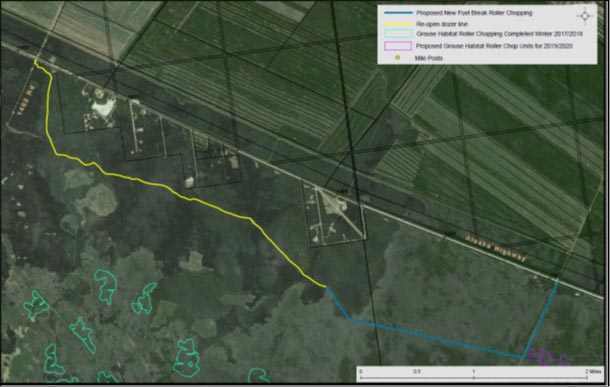Image resolution: width=610 pixels, height=387 pixels.
Task: Click the purple rectangle legend symbol
Action: (x=398, y=46)
